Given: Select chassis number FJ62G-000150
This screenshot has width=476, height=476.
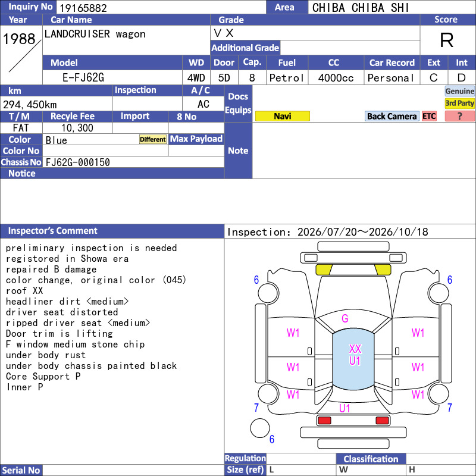Looking at the screenshot, I should pyautogui.click(x=78, y=162).
